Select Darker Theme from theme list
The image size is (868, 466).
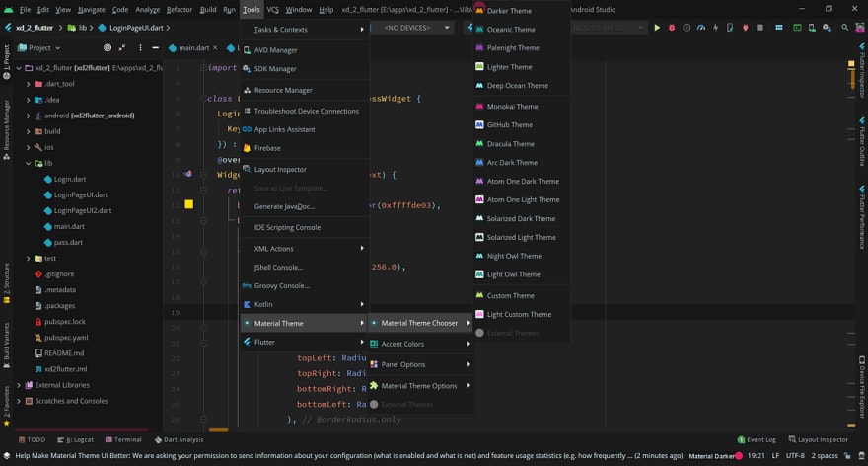pos(522,11)
